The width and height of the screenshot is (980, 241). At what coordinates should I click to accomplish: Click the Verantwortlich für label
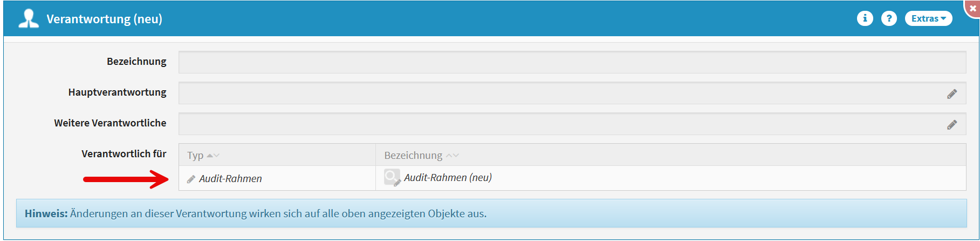tap(124, 154)
